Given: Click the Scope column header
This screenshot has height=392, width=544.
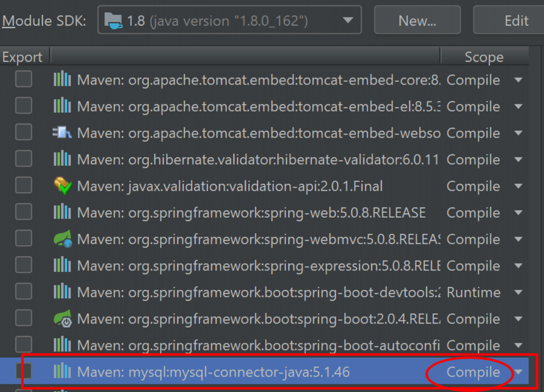Looking at the screenshot, I should pyautogui.click(x=484, y=57).
